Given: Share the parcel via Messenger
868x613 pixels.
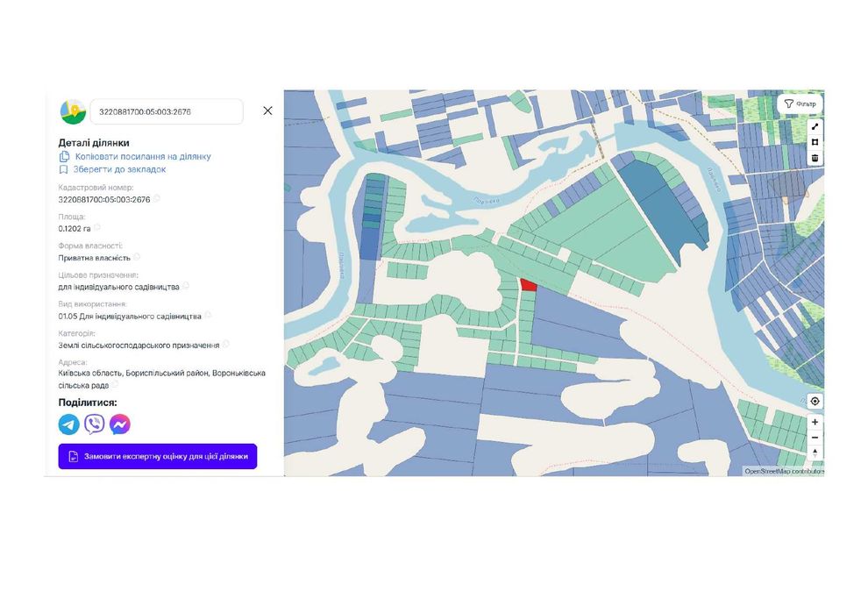Looking at the screenshot, I should tap(120, 424).
